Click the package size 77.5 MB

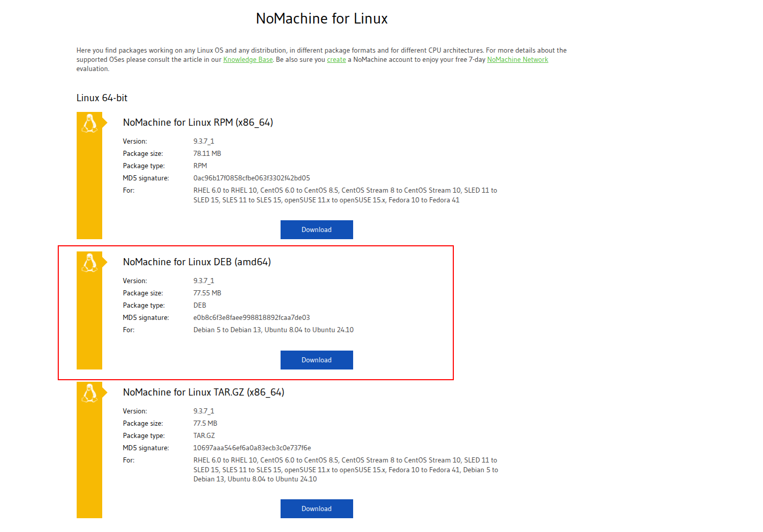(x=205, y=424)
